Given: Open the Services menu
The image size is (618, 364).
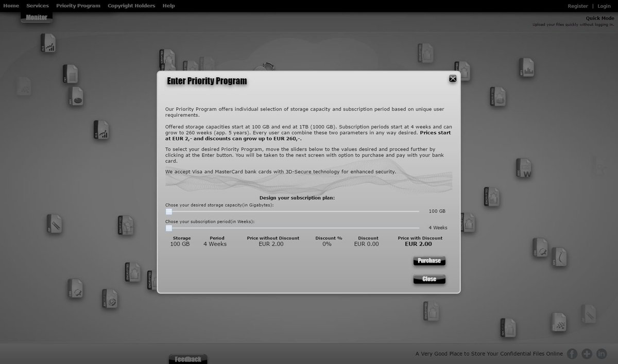Looking at the screenshot, I should pyautogui.click(x=38, y=6).
